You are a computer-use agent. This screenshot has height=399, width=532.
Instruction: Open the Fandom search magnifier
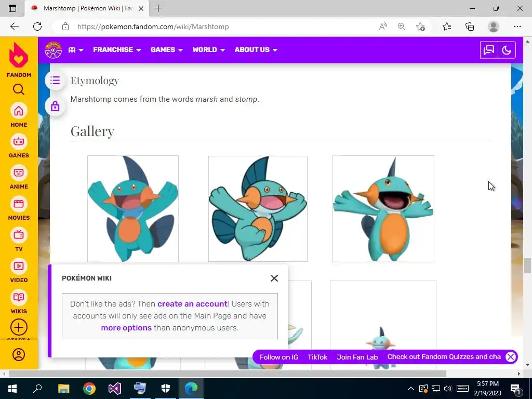19,89
